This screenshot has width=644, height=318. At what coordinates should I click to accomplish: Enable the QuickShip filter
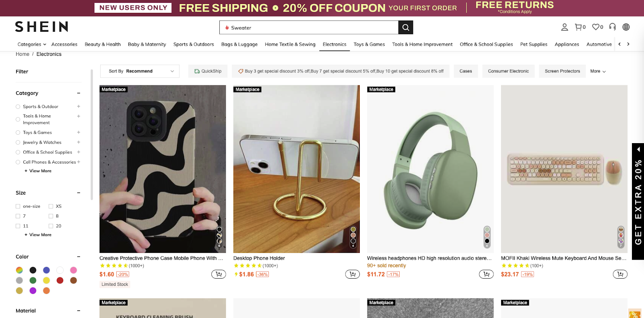point(208,71)
